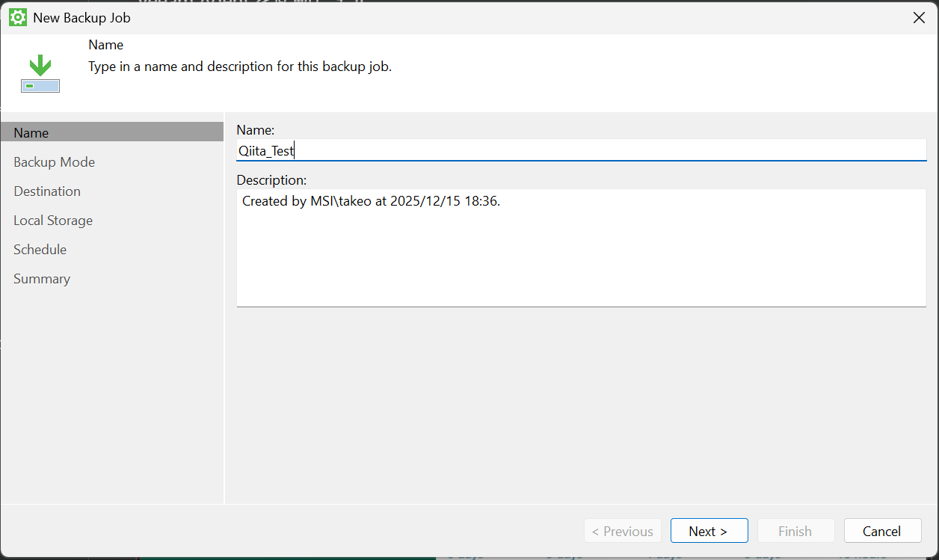The width and height of the screenshot is (939, 560).
Task: Click the Cancel button
Action: click(x=882, y=531)
